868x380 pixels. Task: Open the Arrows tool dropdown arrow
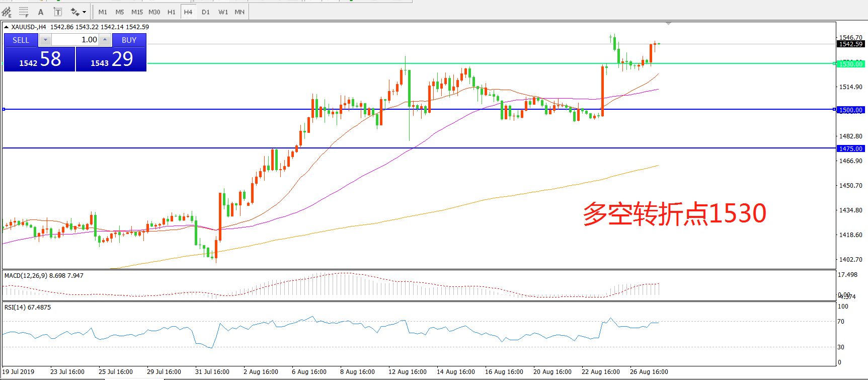click(84, 12)
